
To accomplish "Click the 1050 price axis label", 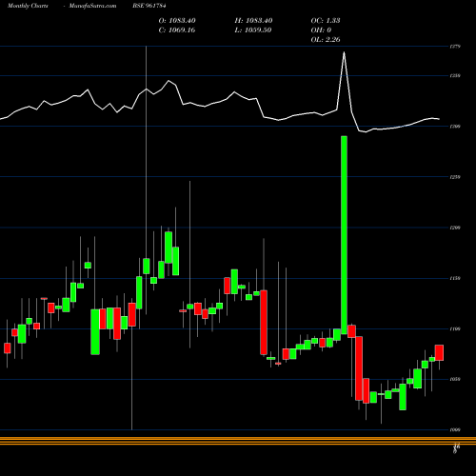I will click(455, 380).
